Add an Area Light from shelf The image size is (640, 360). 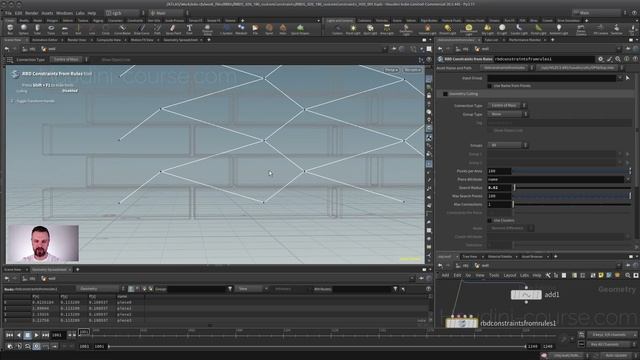tap(387, 29)
